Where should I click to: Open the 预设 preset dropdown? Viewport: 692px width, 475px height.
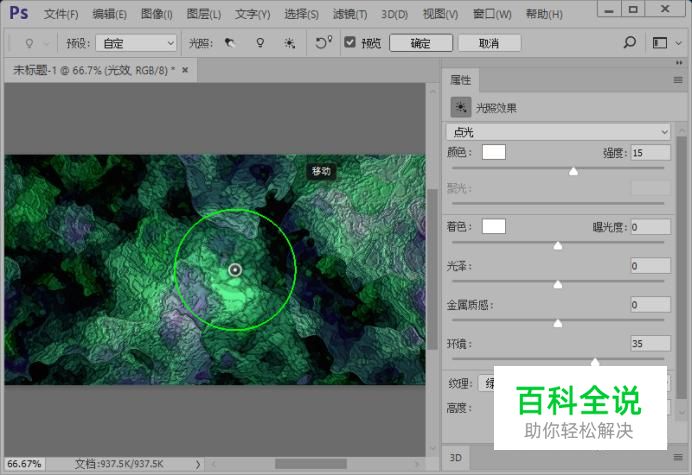136,43
